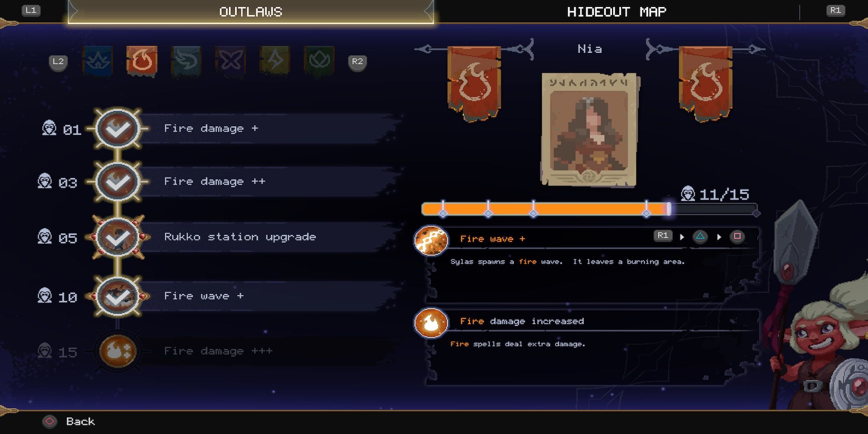This screenshot has height=434, width=868.
Task: Select the purple butterfly element banner icon
Action: [230, 61]
